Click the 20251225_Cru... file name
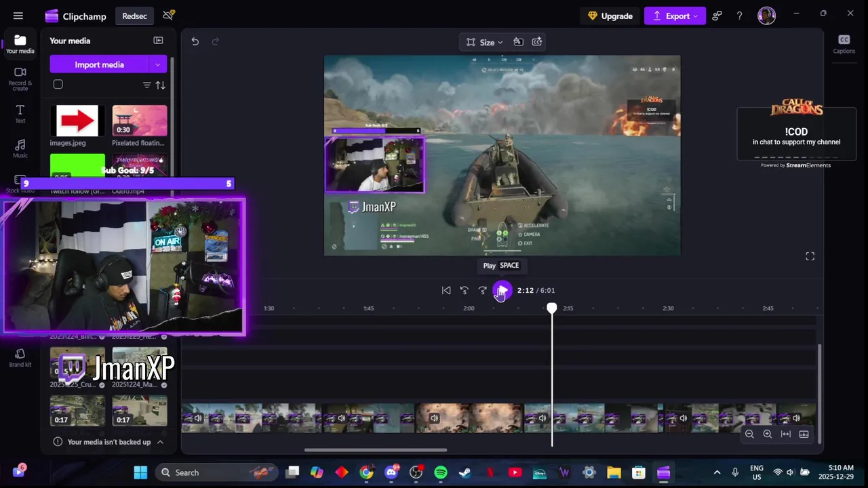Screen dimensions: 868x488 [x=73, y=384]
